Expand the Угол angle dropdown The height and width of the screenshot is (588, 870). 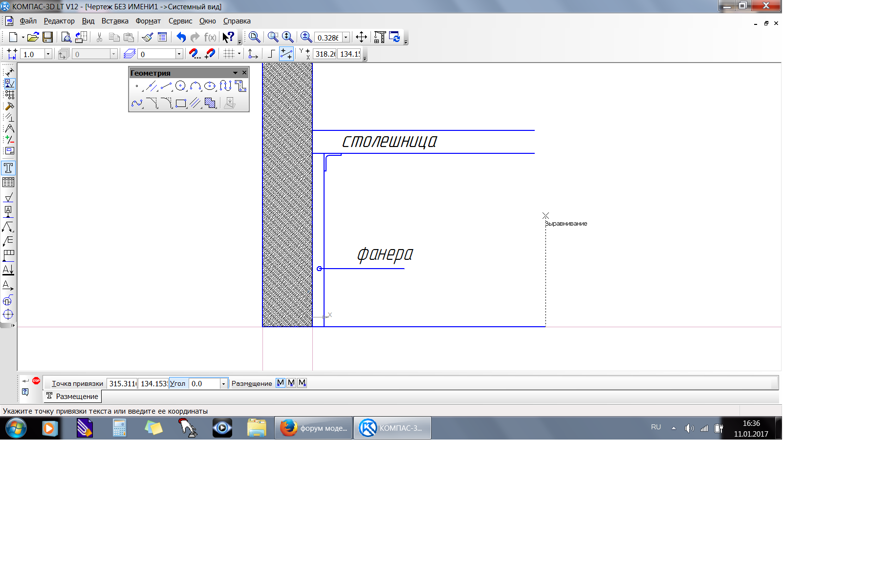[223, 384]
